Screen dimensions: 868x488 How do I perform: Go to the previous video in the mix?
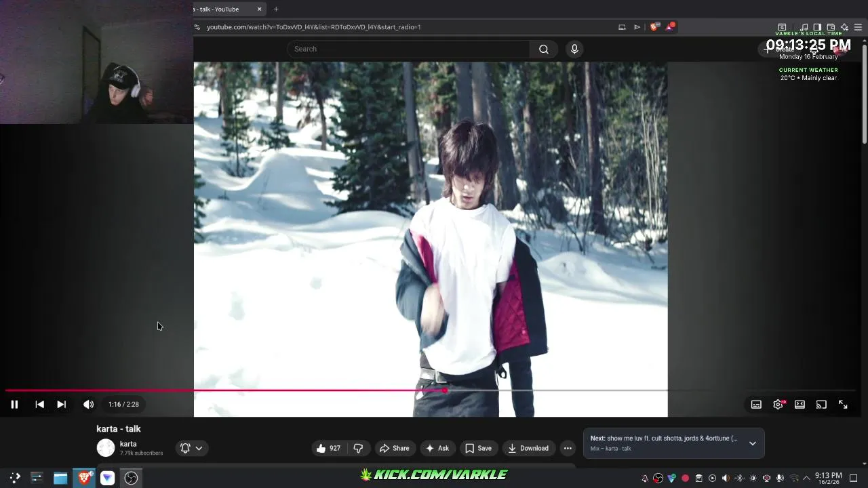39,404
